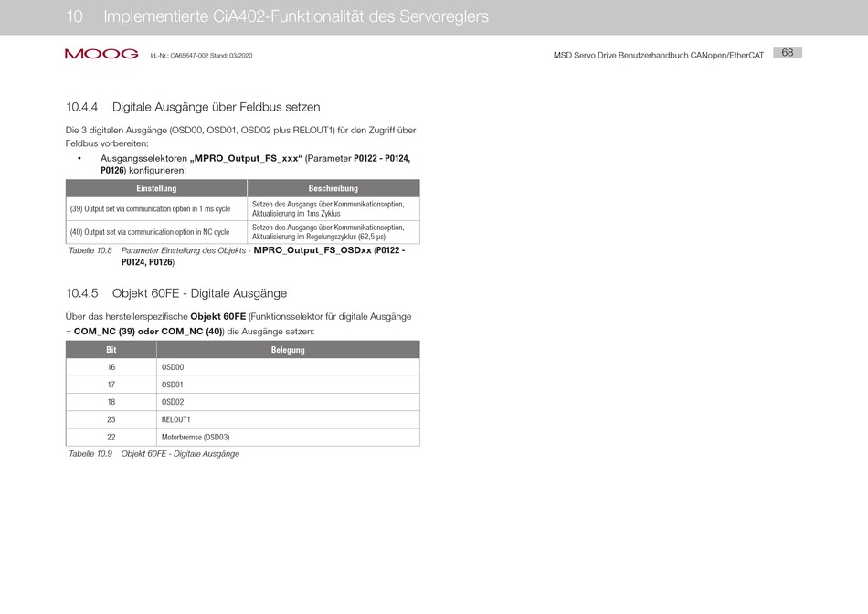Viewport: 868px width, 614px height.
Task: Click the 'Bit' column header
Action: pyautogui.click(x=111, y=349)
